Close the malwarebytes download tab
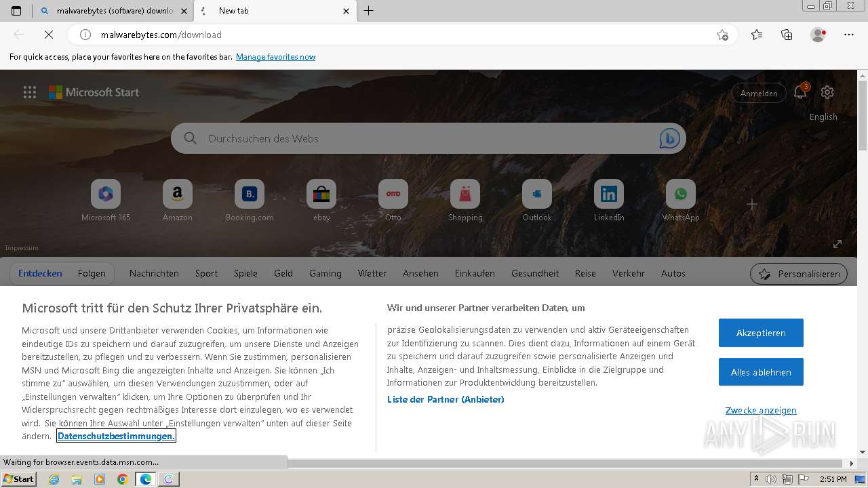Screen dimensions: 868x488 point(184,11)
